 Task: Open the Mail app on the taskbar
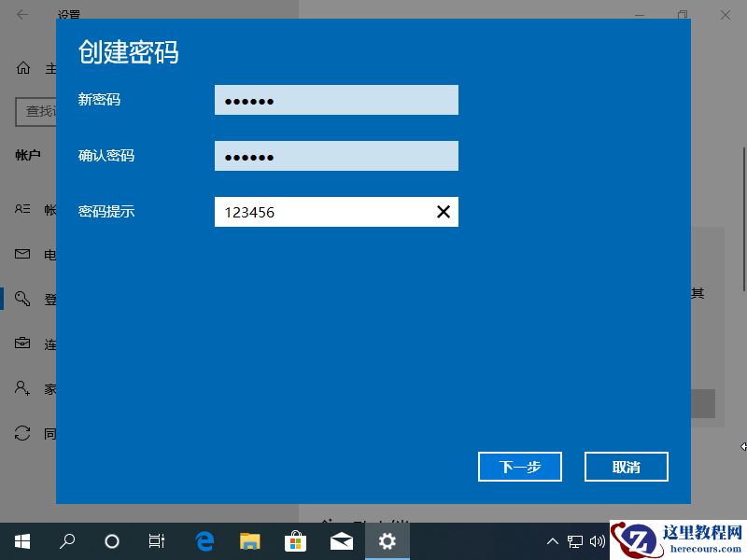tap(341, 541)
